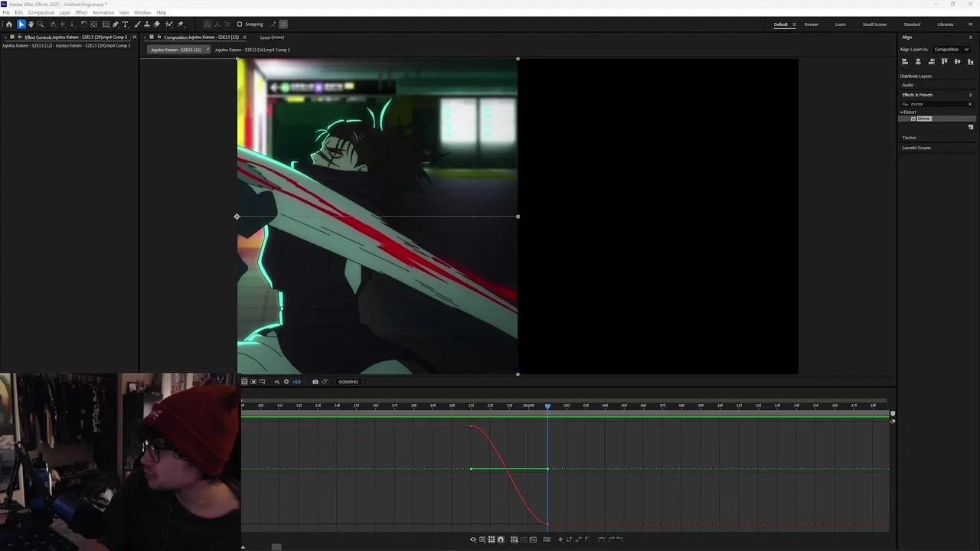
Task: Select the Clone Stamp tool
Action: tap(147, 24)
